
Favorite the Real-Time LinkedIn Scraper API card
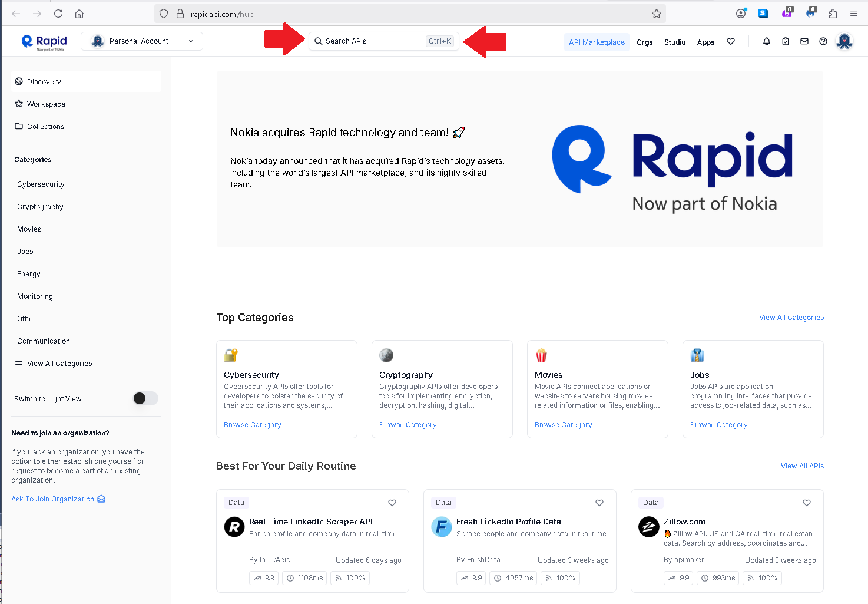392,503
